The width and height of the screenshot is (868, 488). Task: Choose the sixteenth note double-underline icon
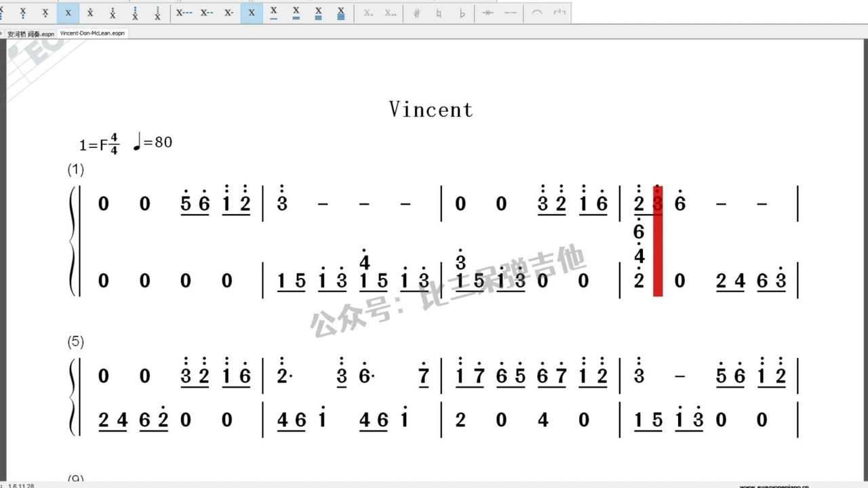(296, 13)
